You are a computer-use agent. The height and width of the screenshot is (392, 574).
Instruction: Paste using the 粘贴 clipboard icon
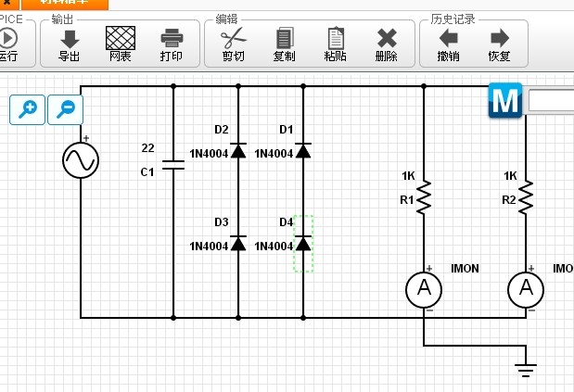[x=336, y=38]
